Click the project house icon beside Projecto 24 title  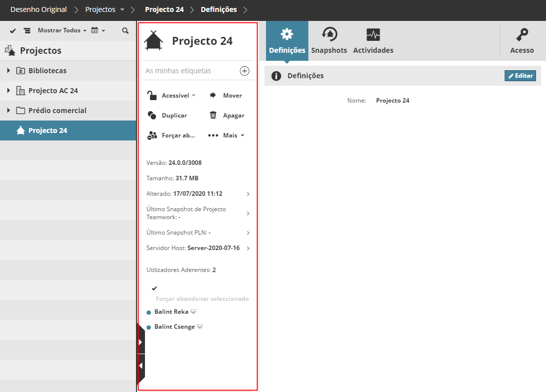153,41
